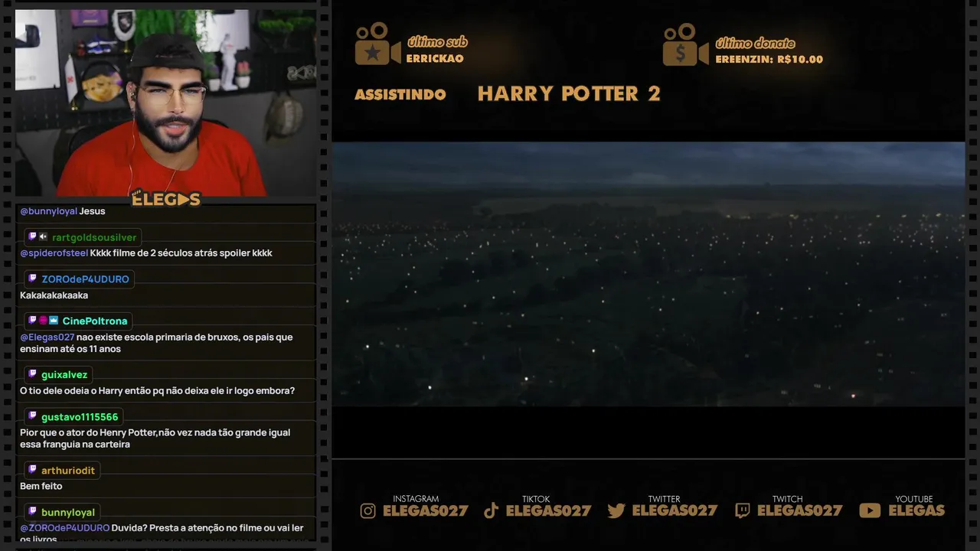Click the Twitch badge beside ZOROdeP4UDURO username
980x551 pixels.
[x=32, y=279]
